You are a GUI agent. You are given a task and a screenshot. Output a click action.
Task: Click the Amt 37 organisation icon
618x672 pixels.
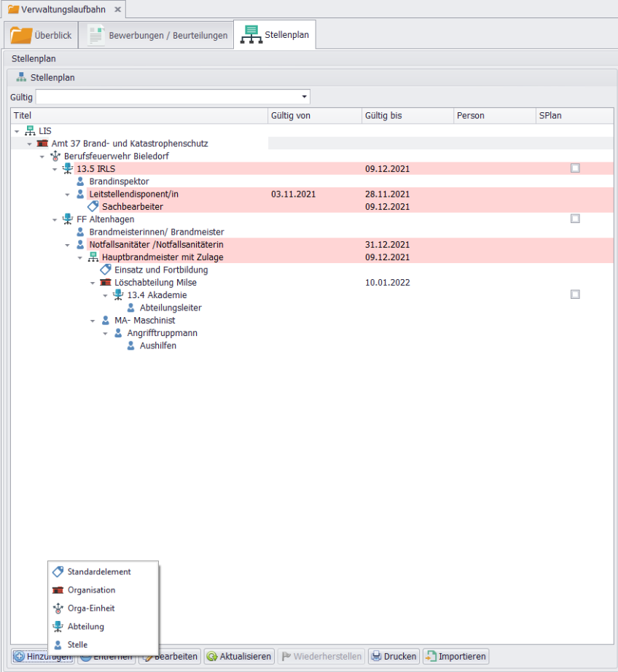[x=42, y=144]
